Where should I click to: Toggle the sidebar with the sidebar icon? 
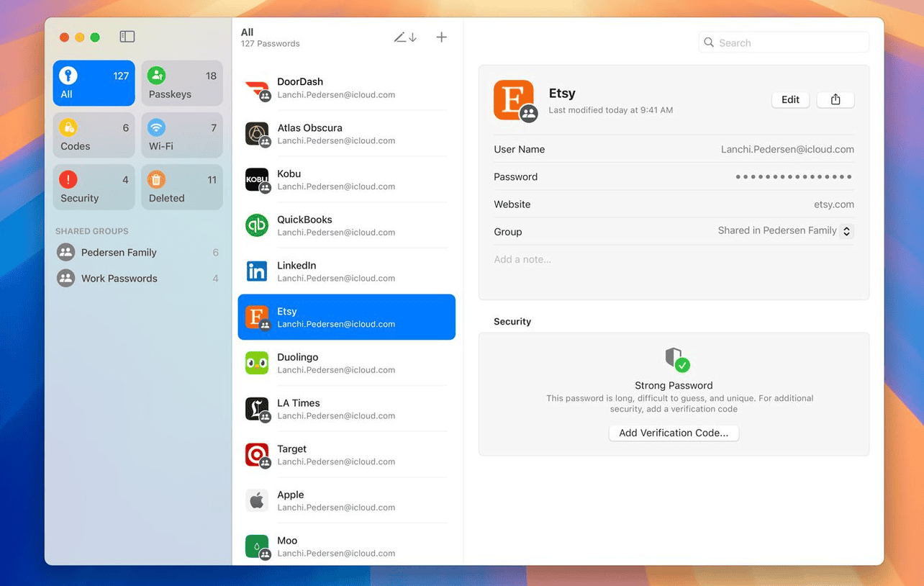tap(127, 37)
